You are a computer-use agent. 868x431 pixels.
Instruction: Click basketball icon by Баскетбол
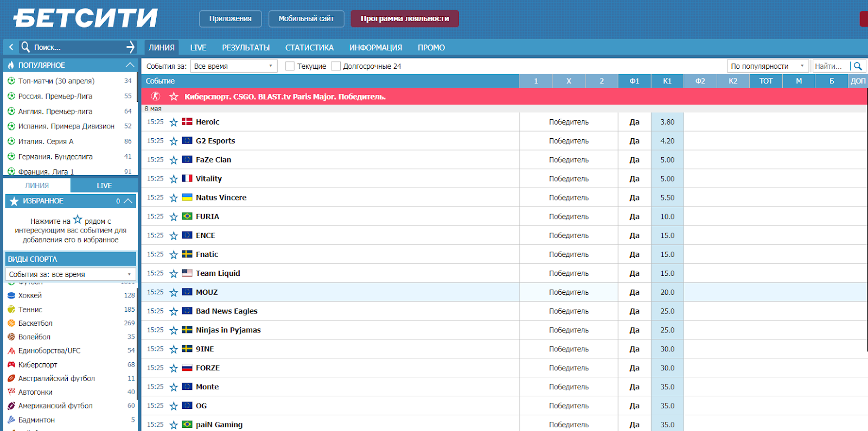pos(11,323)
